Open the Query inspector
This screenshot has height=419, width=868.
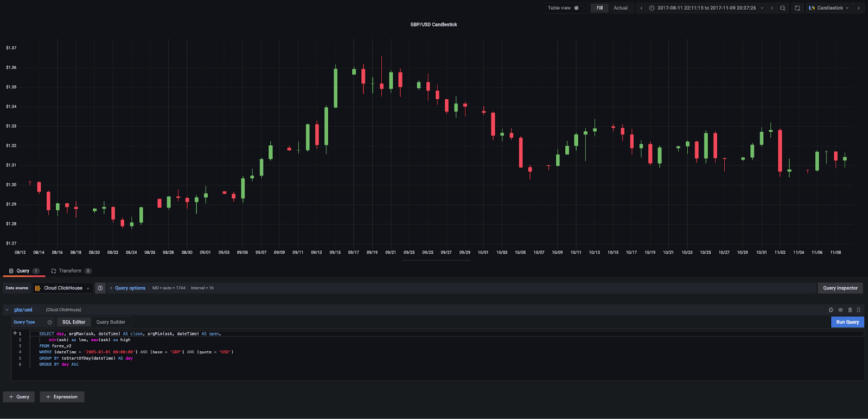[x=840, y=288]
